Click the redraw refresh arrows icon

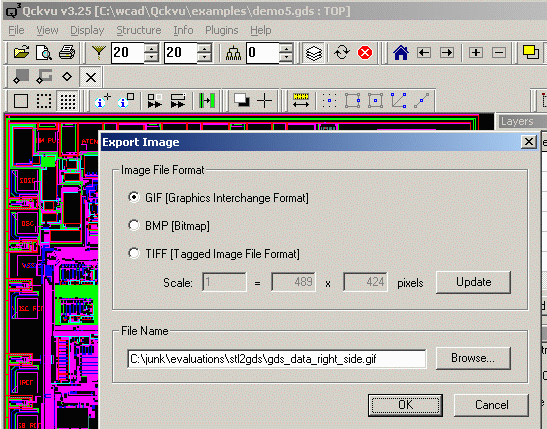342,53
